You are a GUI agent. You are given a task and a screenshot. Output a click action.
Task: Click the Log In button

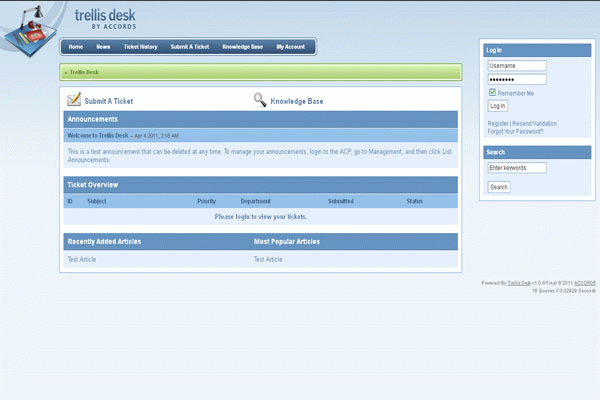497,106
